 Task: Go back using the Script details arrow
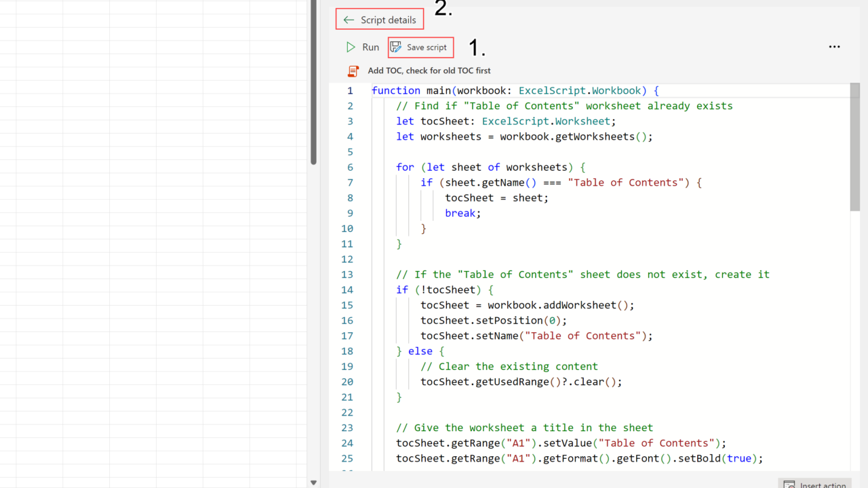(349, 20)
